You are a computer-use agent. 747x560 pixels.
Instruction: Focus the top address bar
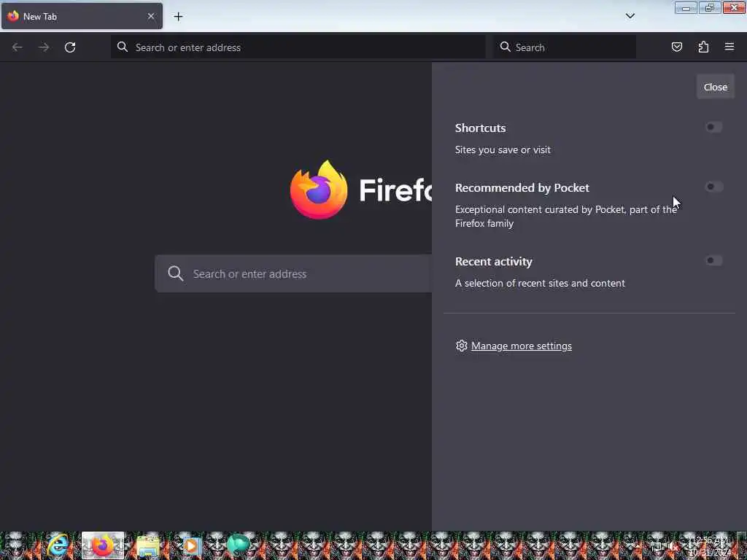point(298,47)
